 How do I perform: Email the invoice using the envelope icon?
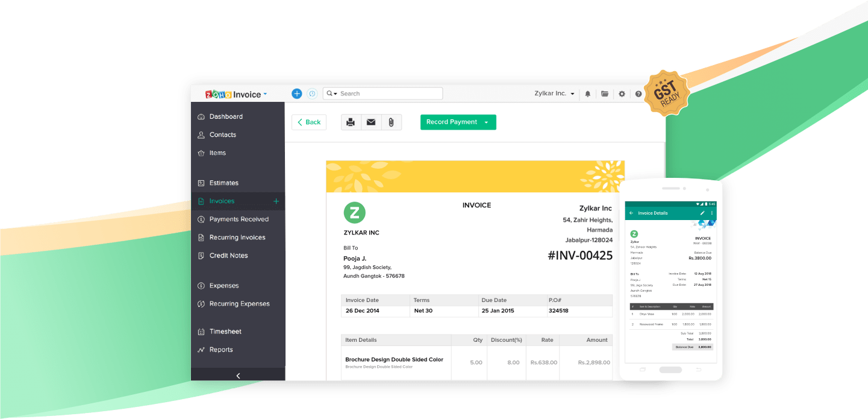coord(371,122)
